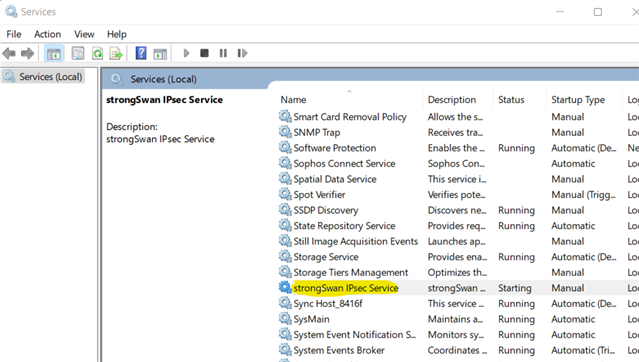
Task: Select the Spot Verifier service name
Action: [x=319, y=195]
